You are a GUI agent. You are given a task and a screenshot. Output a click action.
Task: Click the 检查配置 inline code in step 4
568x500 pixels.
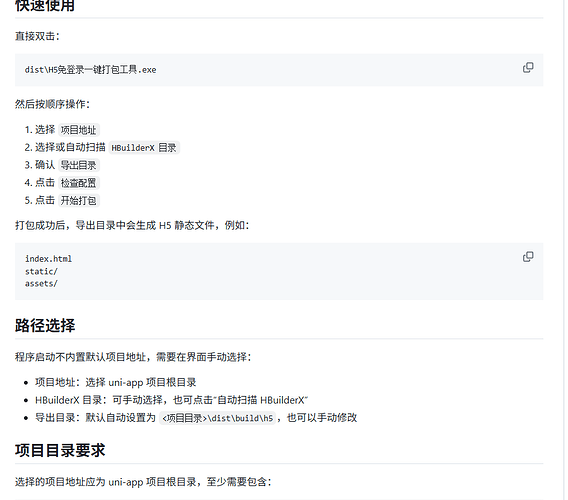[x=79, y=183]
